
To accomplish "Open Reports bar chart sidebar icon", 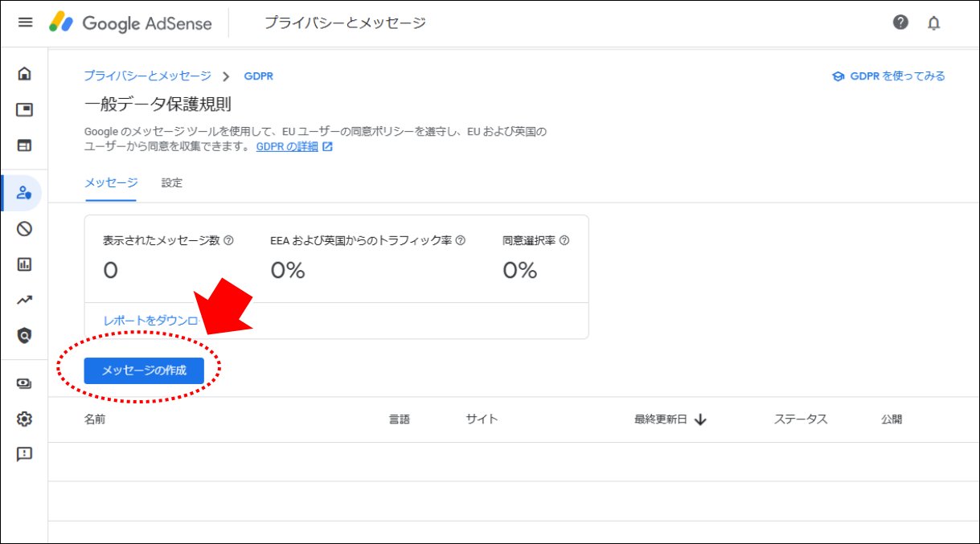I will pos(25,264).
